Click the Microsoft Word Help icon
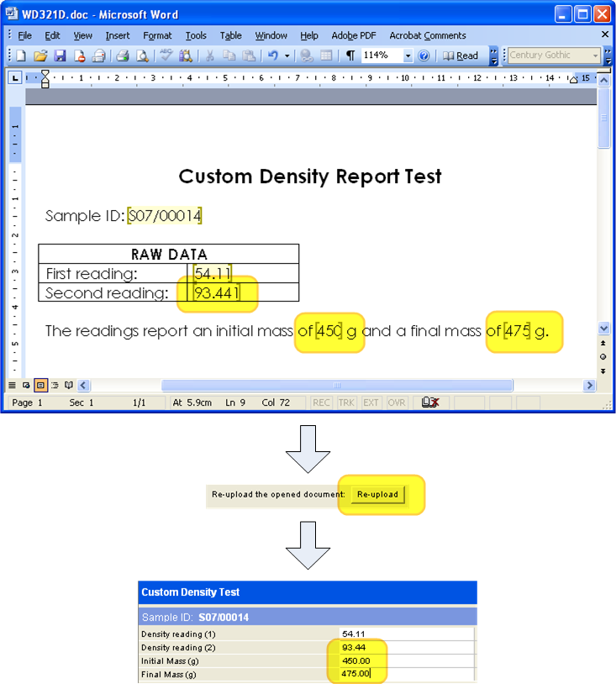 424,56
